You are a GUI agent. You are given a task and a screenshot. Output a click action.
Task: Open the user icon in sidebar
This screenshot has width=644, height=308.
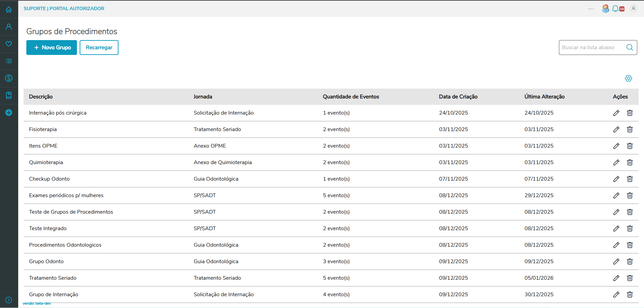click(9, 27)
